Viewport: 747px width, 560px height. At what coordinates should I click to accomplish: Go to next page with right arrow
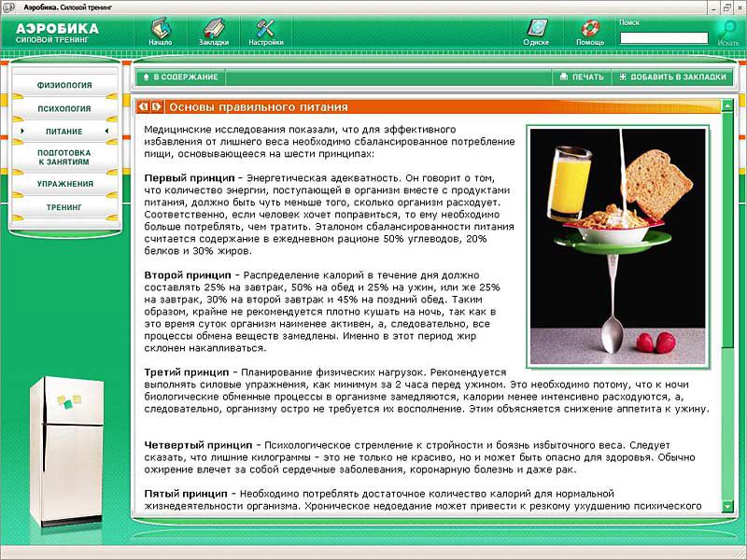tap(157, 107)
